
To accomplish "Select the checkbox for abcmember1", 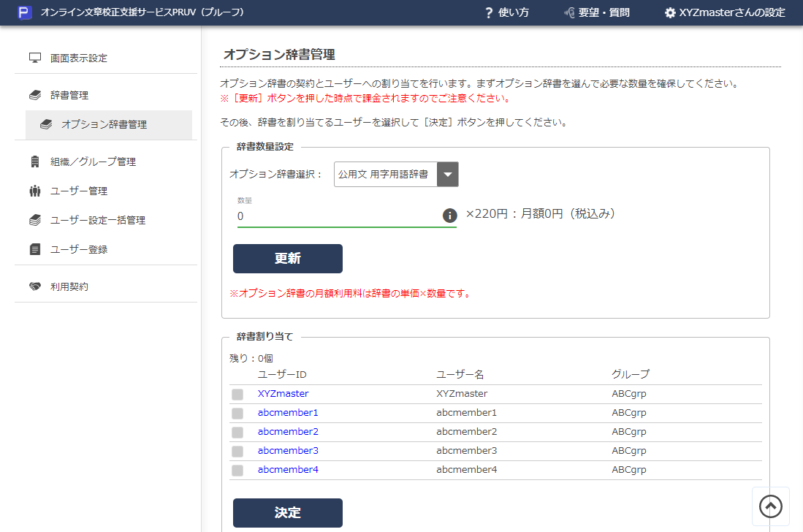I will point(237,412).
